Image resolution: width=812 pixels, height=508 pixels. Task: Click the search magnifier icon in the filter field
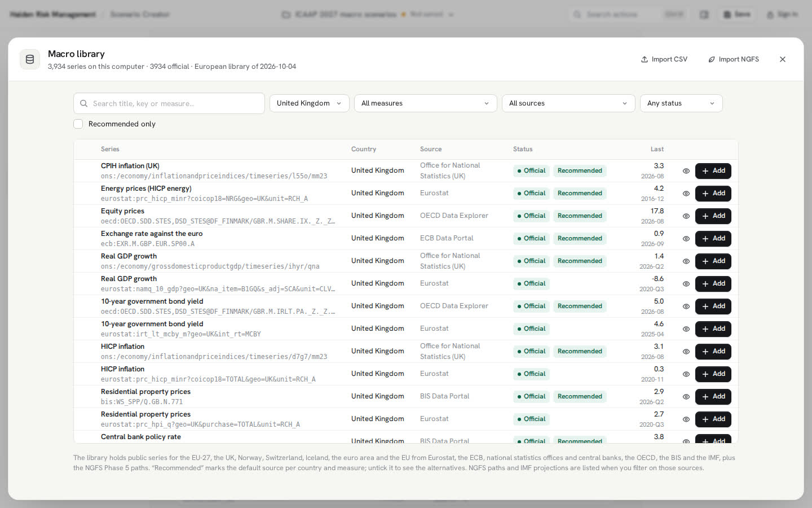coord(84,104)
